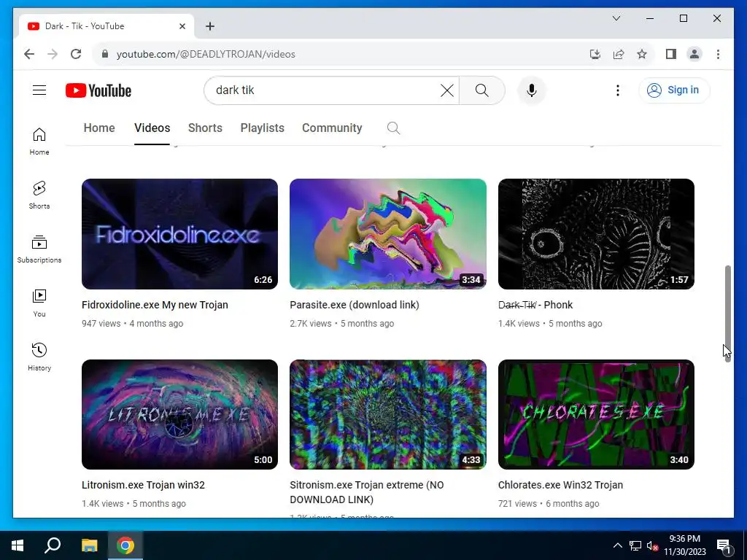
Task: Play the Fidroxidoline.exe thumbnail
Action: [x=179, y=234]
